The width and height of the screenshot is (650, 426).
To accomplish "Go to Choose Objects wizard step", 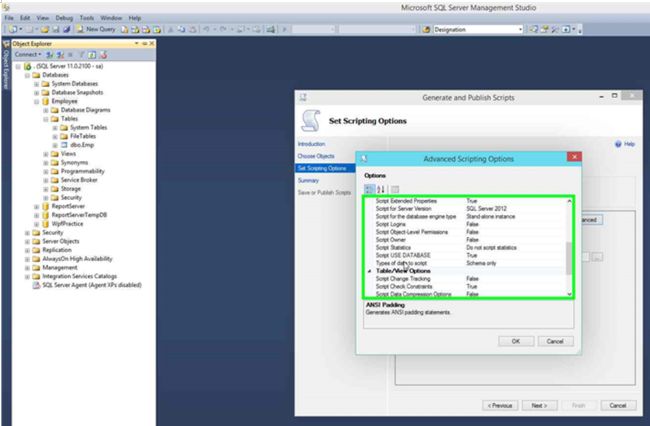I will click(316, 156).
